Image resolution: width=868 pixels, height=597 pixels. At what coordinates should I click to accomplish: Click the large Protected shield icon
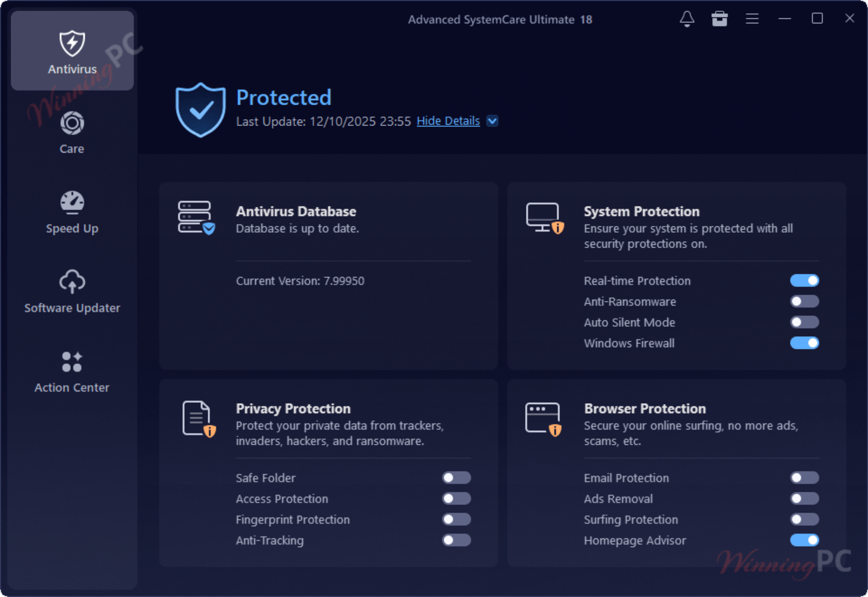coord(200,109)
